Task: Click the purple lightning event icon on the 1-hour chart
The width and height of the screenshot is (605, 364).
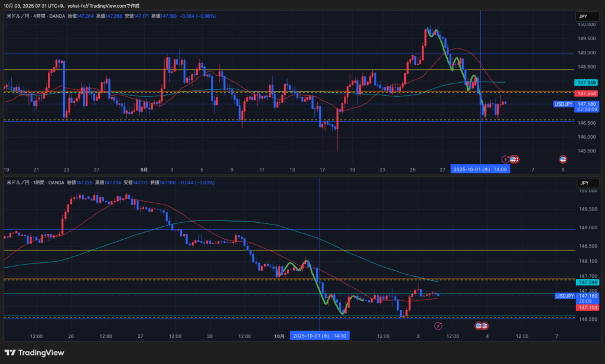Action: click(x=438, y=326)
